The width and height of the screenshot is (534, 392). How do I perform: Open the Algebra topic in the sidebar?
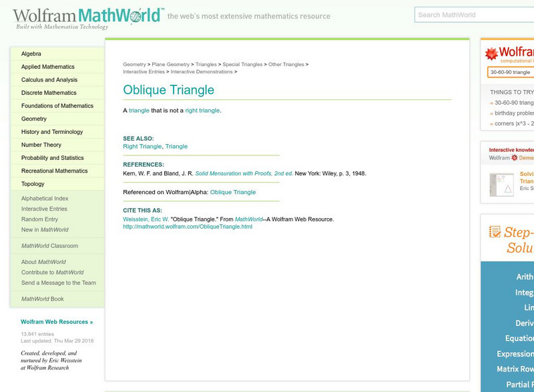(30, 53)
